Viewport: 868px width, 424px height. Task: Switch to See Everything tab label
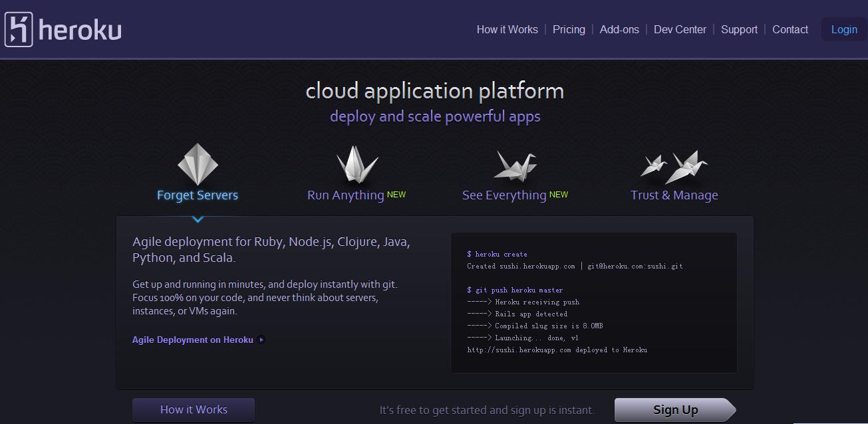click(x=504, y=195)
